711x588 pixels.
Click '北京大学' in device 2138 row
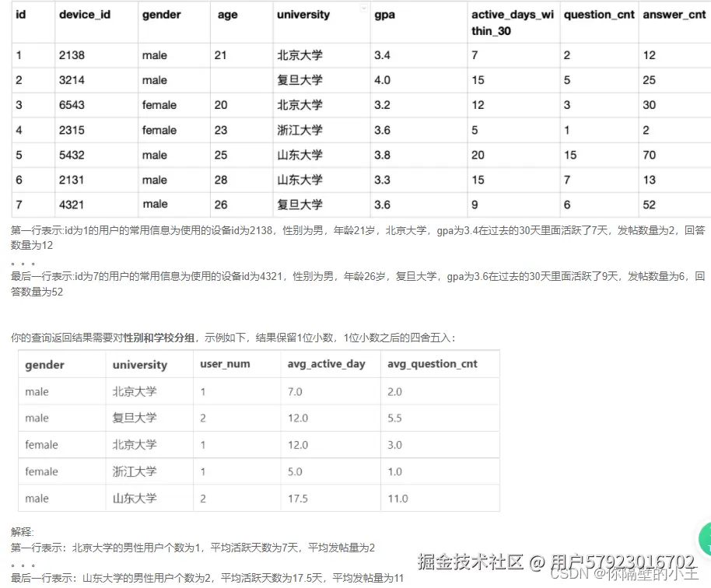(299, 55)
